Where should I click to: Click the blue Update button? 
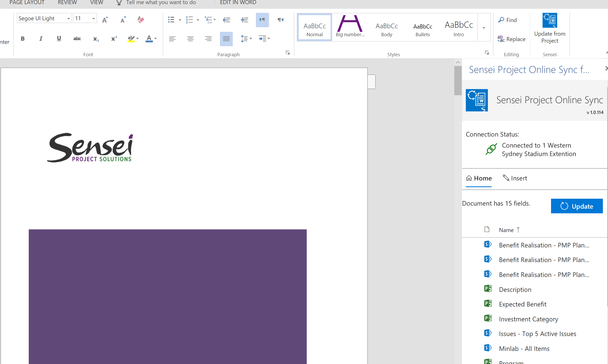click(577, 206)
